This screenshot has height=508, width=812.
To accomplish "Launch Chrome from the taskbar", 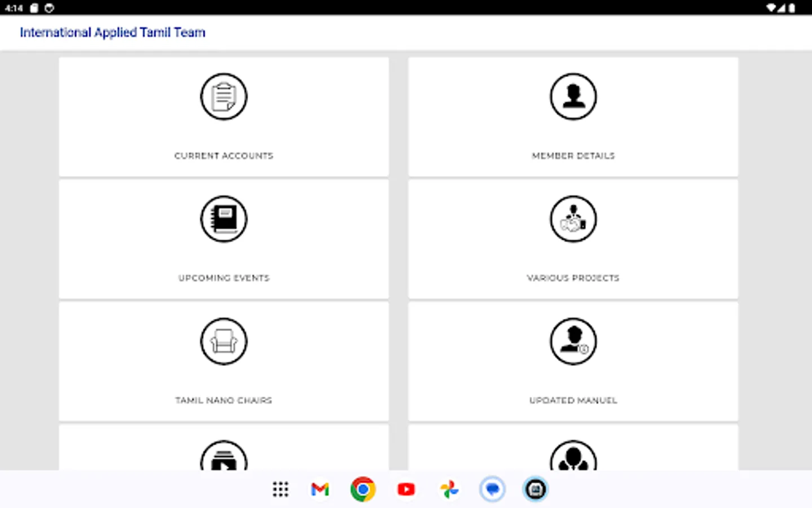I will [x=363, y=489].
